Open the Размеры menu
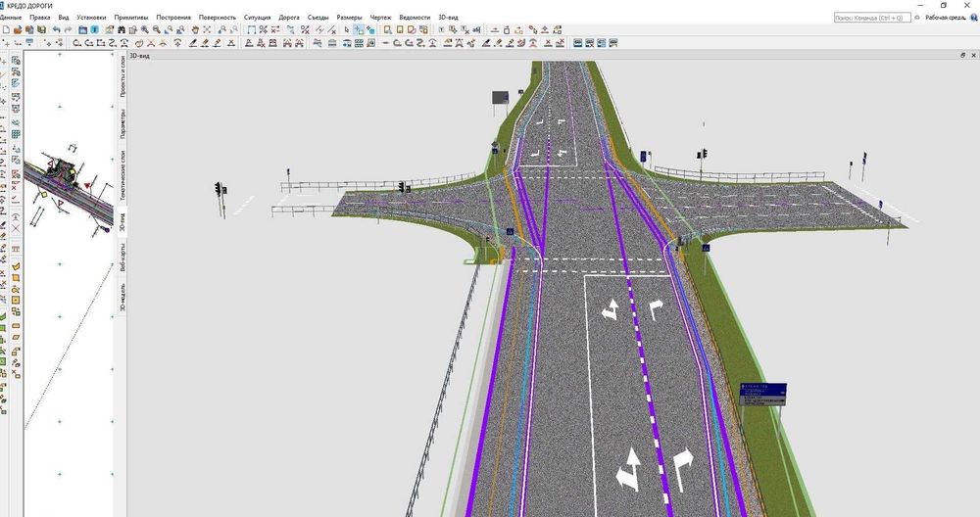This screenshot has height=517, width=980. tap(350, 18)
